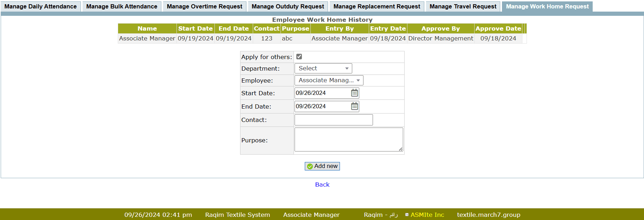Select the Manage Outduty Request tab

[x=288, y=7]
